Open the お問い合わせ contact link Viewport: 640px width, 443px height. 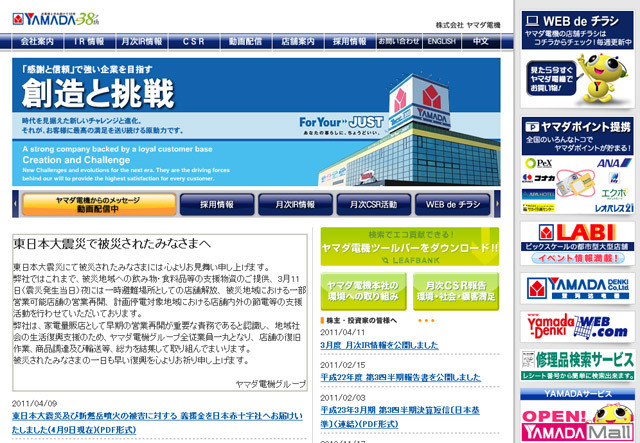(x=399, y=41)
